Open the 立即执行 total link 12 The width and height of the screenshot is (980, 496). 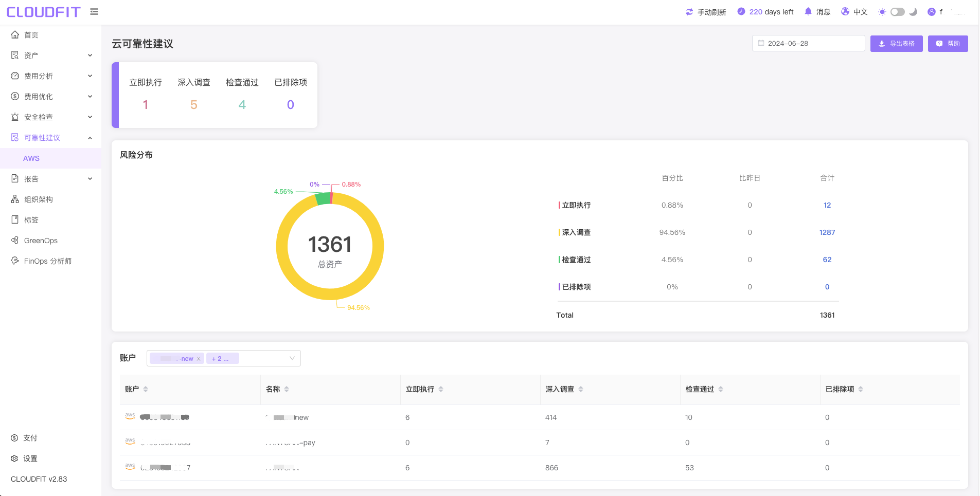pyautogui.click(x=827, y=205)
